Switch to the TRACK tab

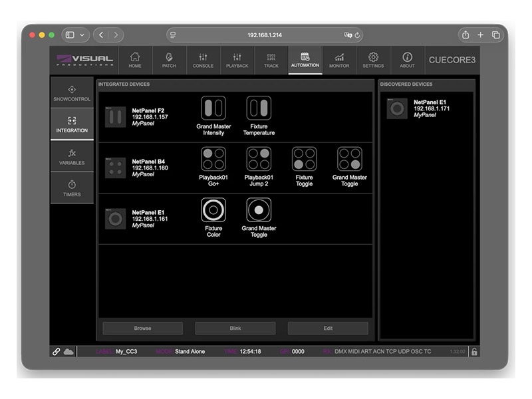[x=271, y=60]
